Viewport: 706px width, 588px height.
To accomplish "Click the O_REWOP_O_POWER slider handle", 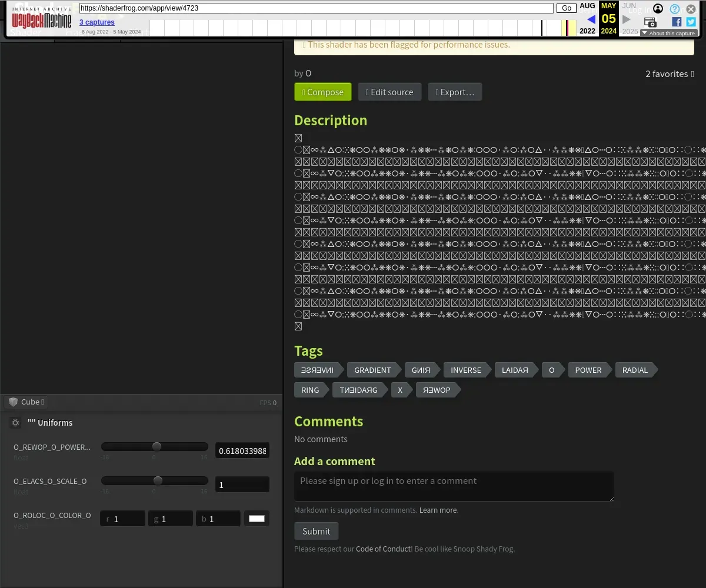I will 156,446.
